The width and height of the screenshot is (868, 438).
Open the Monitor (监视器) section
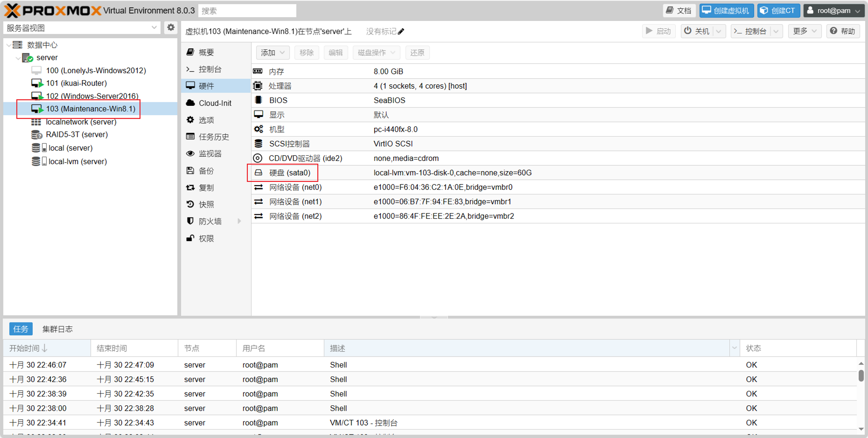[x=210, y=154]
